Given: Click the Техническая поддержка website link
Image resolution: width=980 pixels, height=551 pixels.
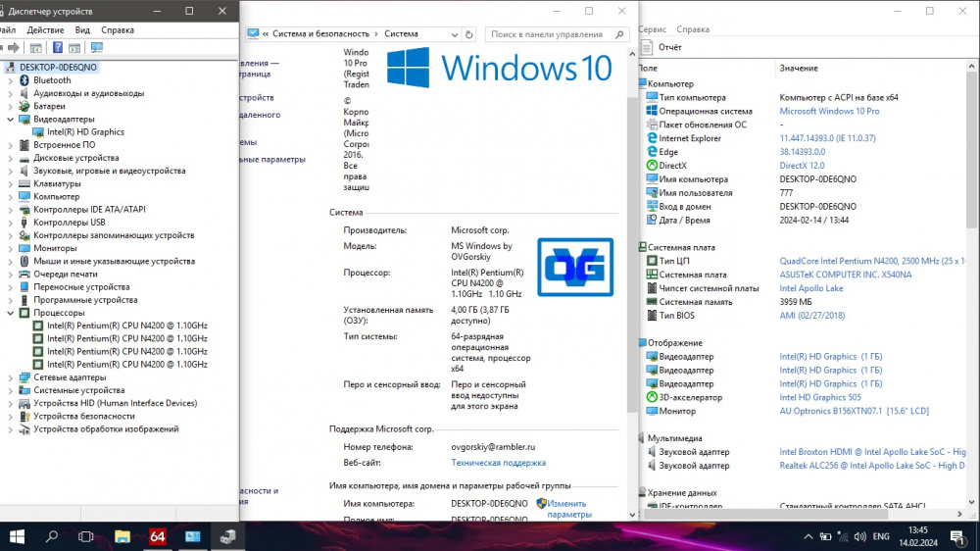Looking at the screenshot, I should [498, 463].
